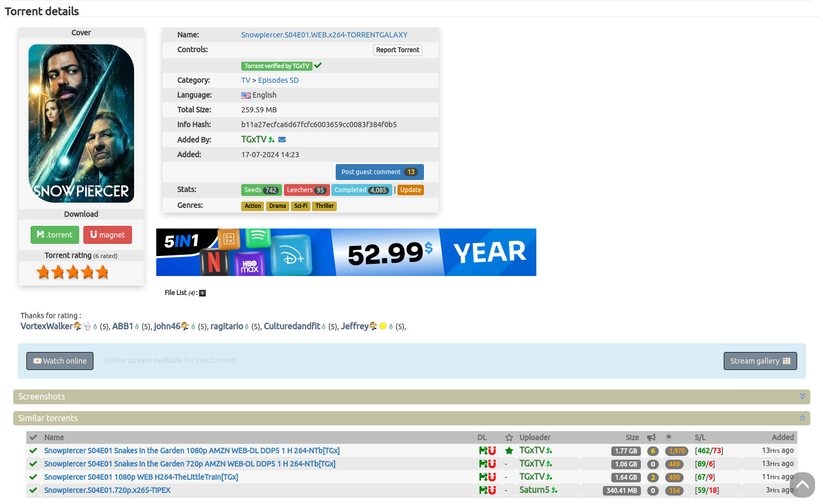Image resolution: width=823 pixels, height=504 pixels.
Task: Click the 1.77 GB size badge
Action: 626,451
